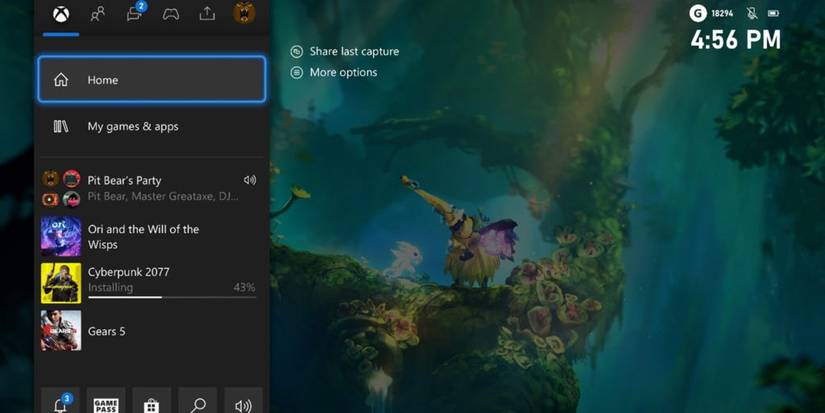Open the notifications bell icon
This screenshot has width=825, height=413.
pos(61,401)
